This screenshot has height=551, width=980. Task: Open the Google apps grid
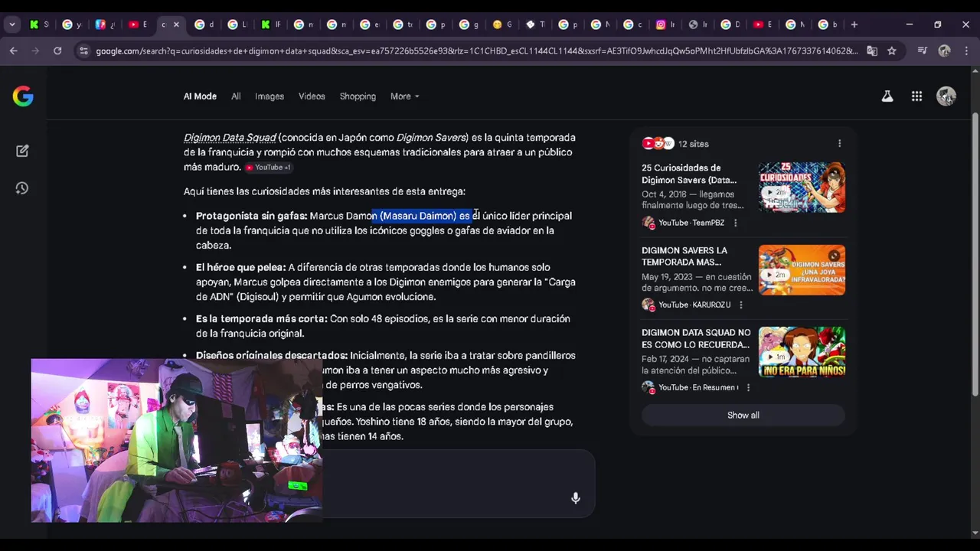point(916,96)
